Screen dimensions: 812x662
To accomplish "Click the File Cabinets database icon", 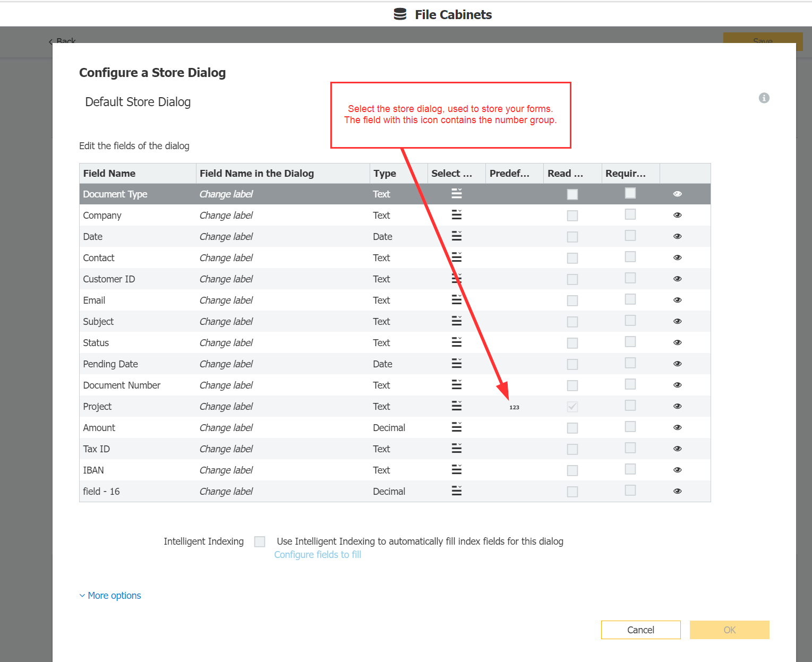I will pos(400,14).
